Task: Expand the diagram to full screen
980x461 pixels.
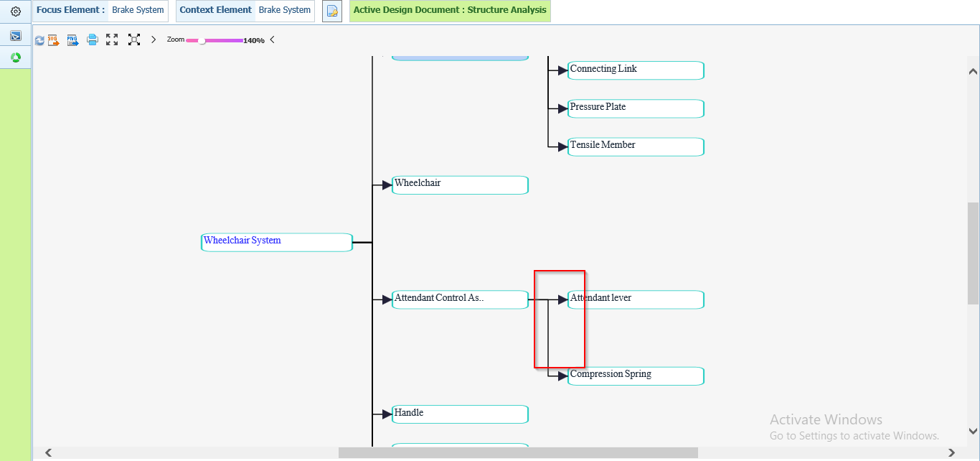Action: click(x=112, y=40)
